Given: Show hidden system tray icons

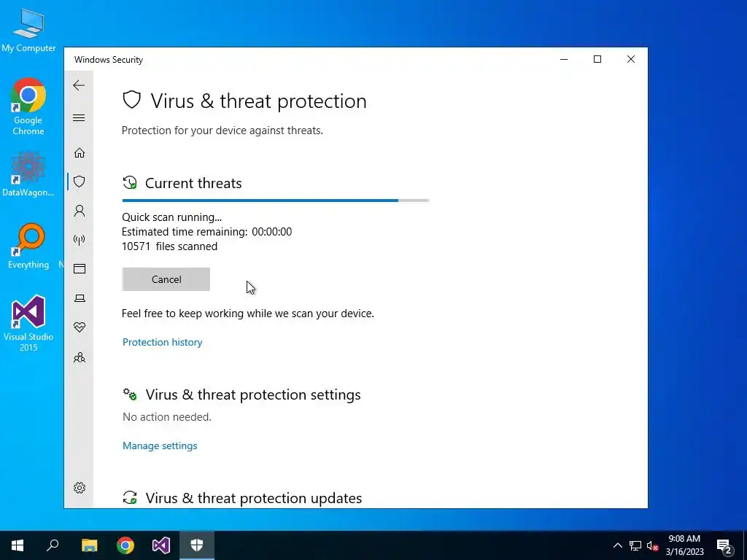Looking at the screenshot, I should (617, 545).
